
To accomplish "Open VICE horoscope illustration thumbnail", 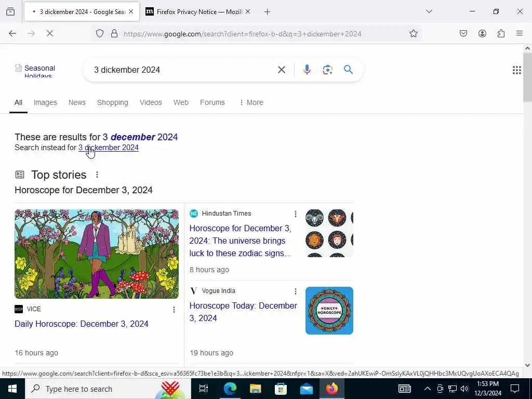I will 97,254.
